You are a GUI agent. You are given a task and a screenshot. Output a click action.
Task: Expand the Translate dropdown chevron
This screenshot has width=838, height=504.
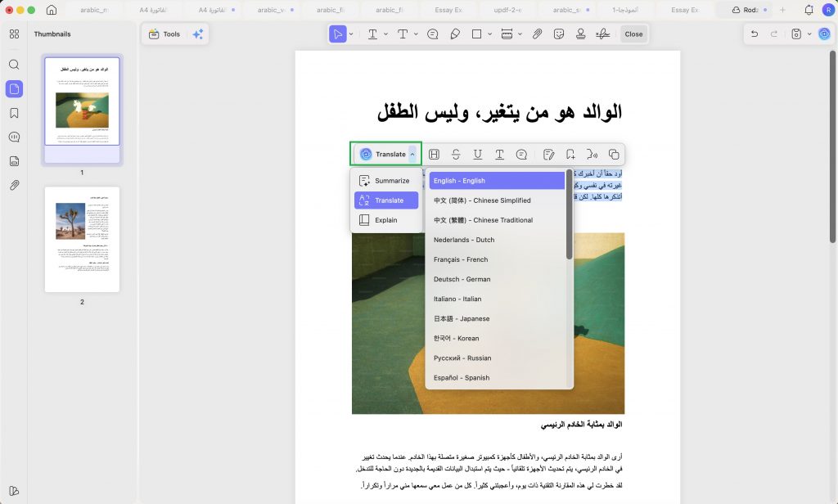point(412,155)
